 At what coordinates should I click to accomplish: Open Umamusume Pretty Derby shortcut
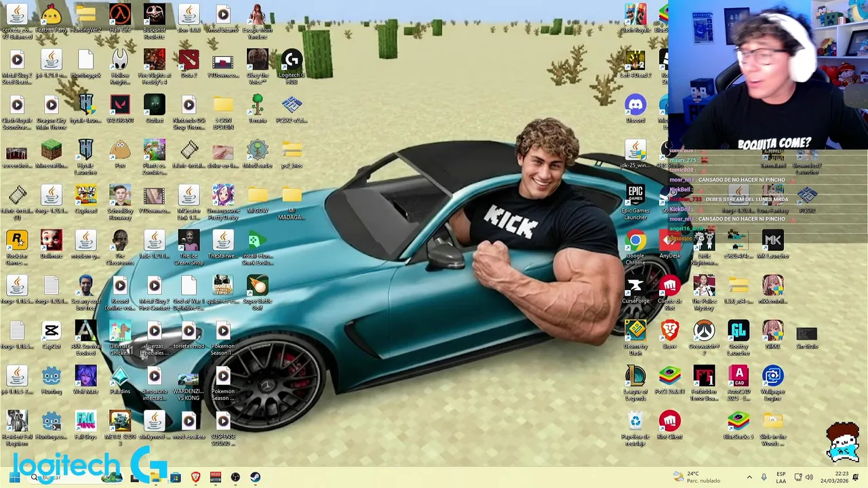223,201
